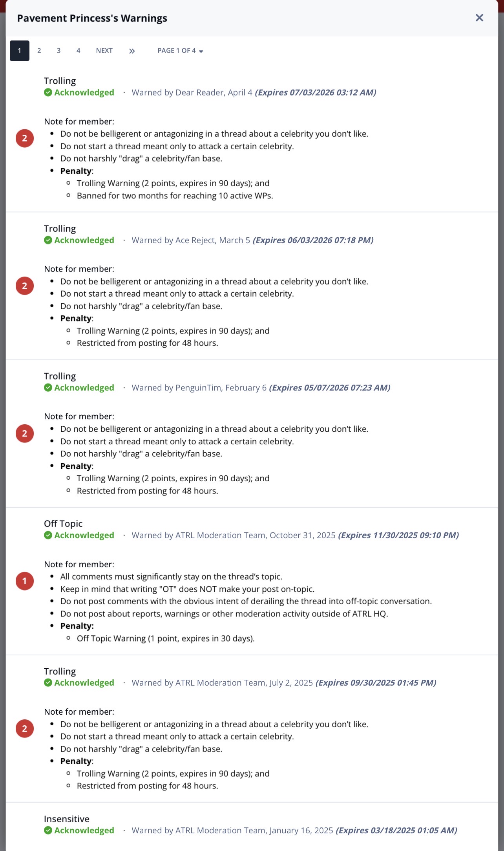The width and height of the screenshot is (504, 851).
Task: Click green Acknowledged check on April 4 warning
Action: point(48,93)
